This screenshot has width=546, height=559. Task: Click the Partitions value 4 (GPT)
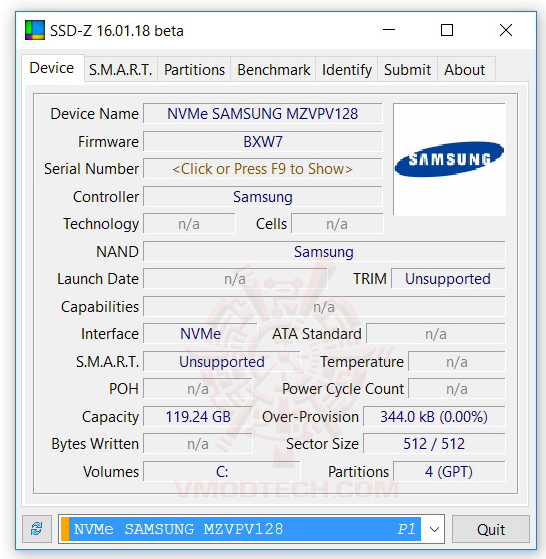449,472
